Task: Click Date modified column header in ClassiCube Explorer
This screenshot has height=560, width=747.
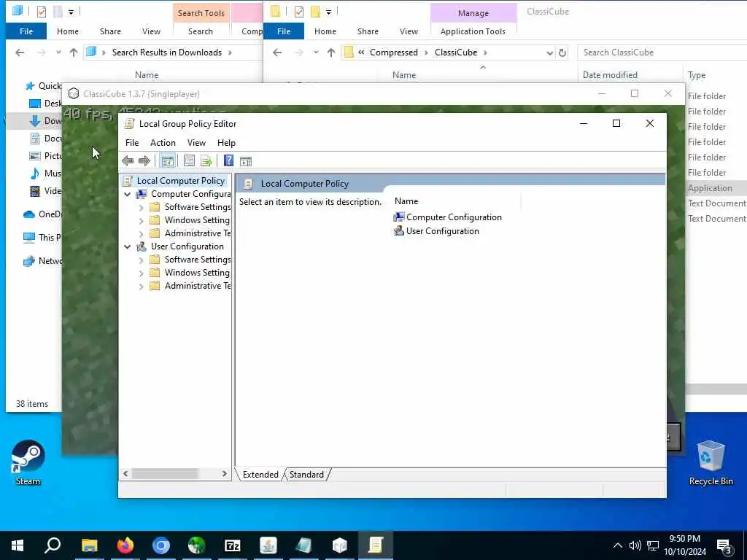Action: (x=610, y=75)
